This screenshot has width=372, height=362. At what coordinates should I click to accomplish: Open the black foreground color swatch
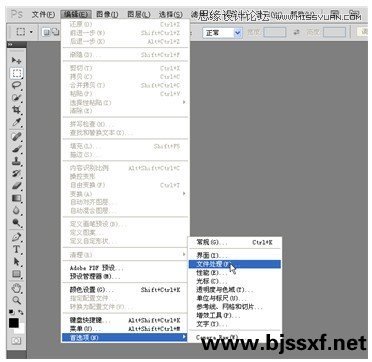click(x=14, y=323)
